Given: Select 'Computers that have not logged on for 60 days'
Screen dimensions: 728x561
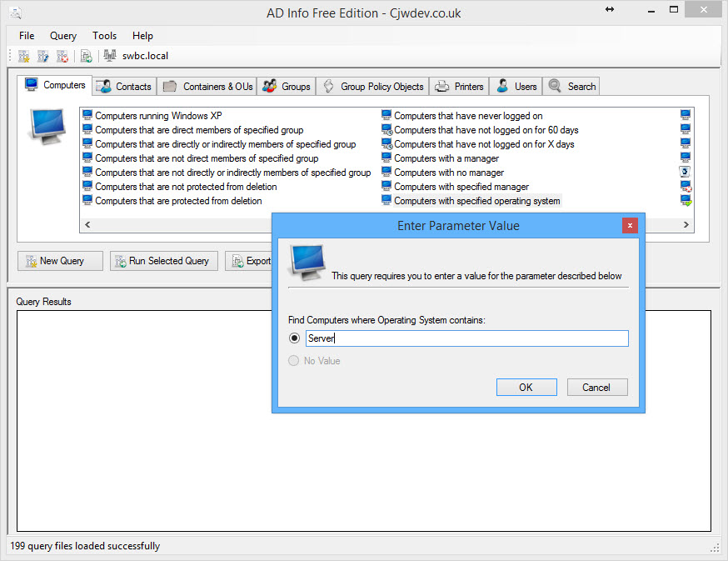Looking at the screenshot, I should 486,130.
